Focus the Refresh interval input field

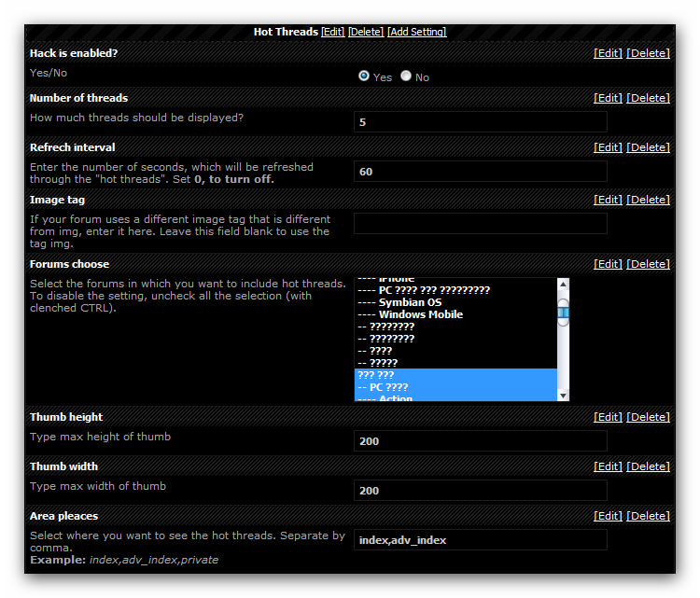coord(480,172)
